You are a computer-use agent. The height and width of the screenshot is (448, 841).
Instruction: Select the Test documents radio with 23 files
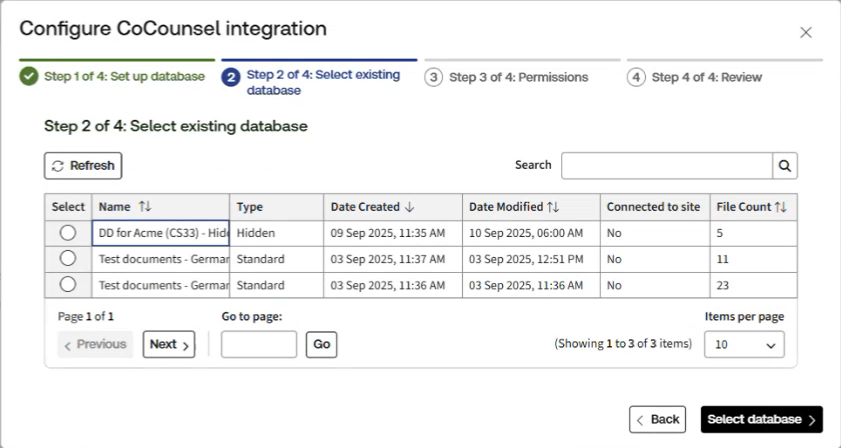pyautogui.click(x=68, y=285)
